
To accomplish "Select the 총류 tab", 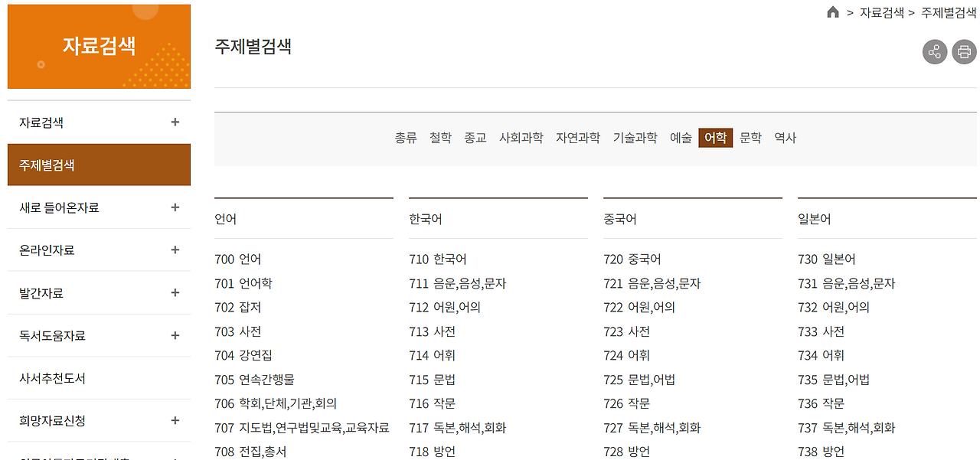I will [405, 138].
